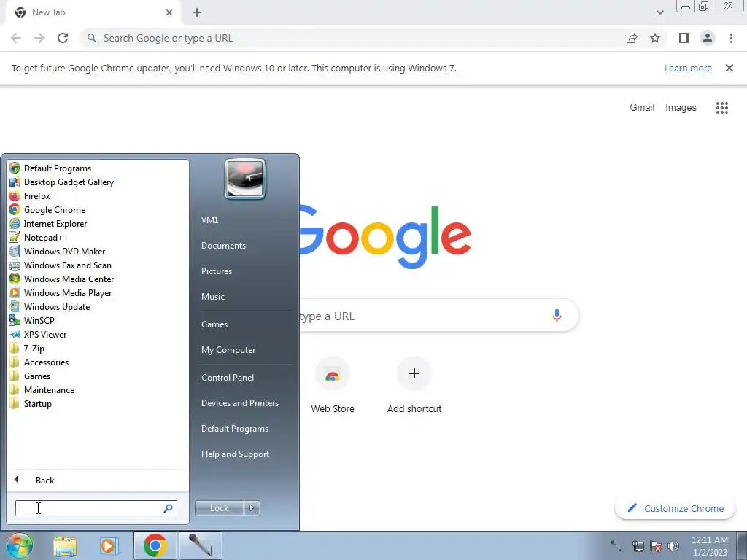Bookmark this tab with star icon

[655, 38]
